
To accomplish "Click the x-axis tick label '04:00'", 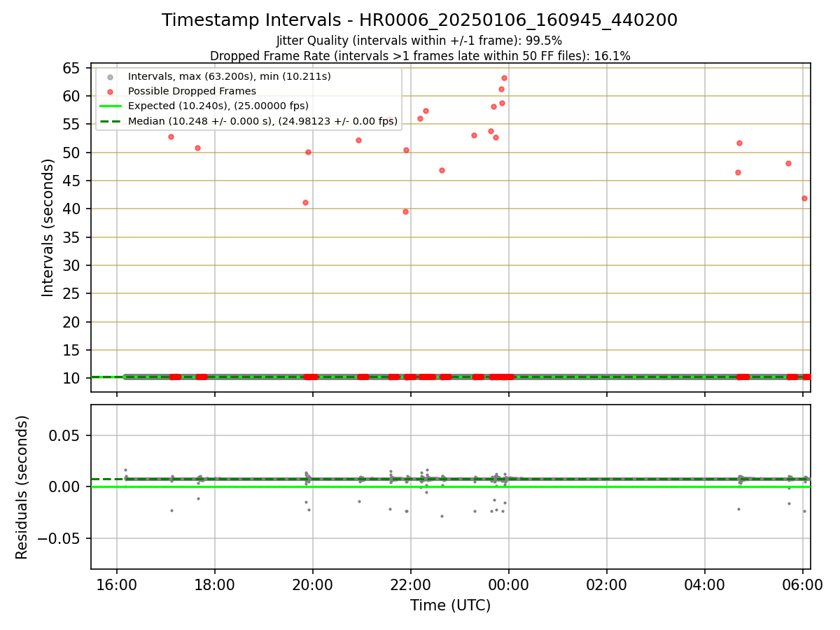I will (x=705, y=584).
